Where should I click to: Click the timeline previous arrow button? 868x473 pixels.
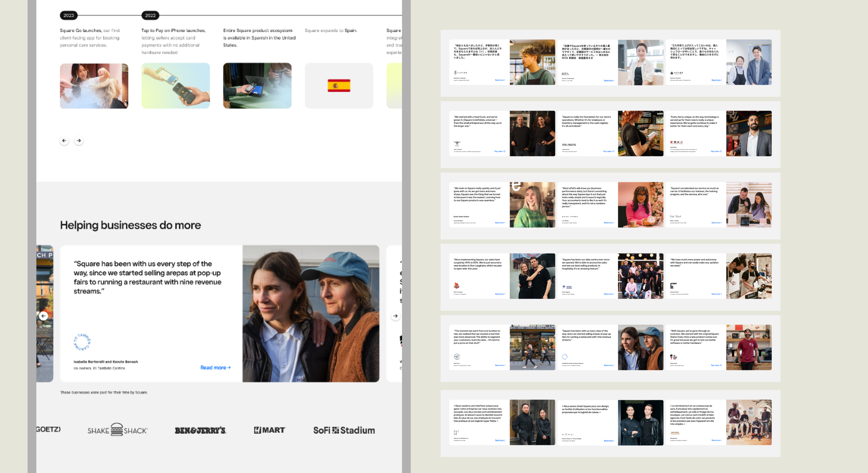click(x=64, y=140)
